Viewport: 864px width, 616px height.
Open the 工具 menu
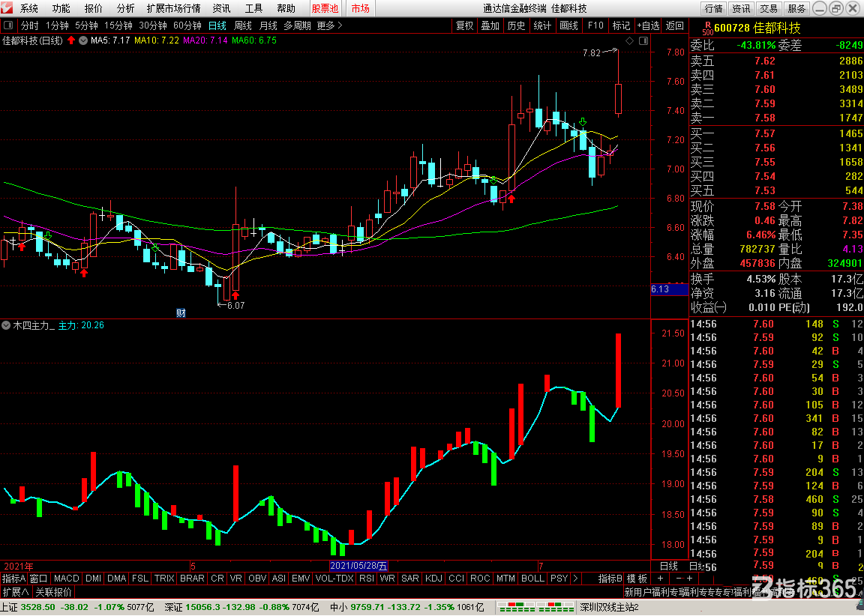coord(253,8)
